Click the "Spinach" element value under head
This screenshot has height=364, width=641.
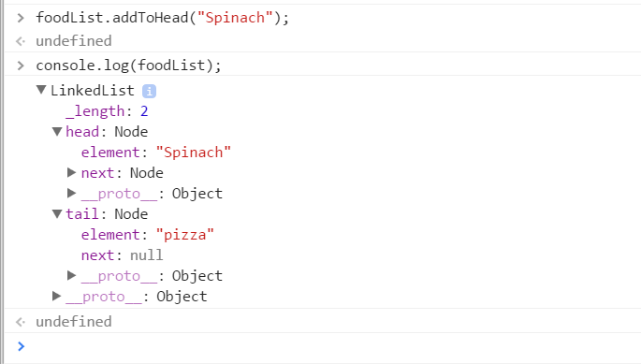[x=194, y=153]
